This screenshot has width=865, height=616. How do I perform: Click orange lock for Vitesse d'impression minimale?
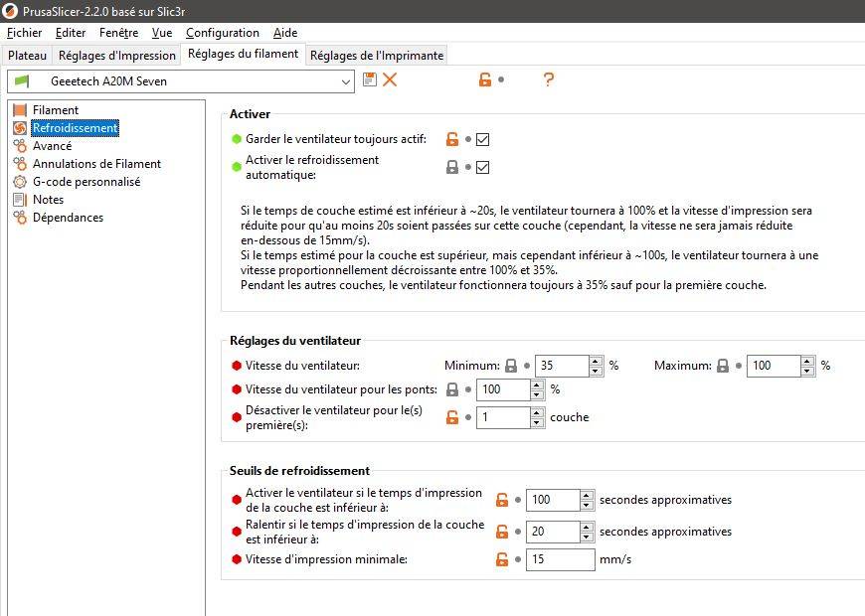502,559
